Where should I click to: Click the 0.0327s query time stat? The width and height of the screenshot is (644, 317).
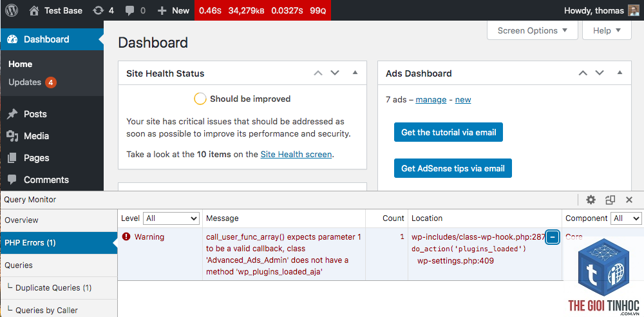(x=287, y=11)
